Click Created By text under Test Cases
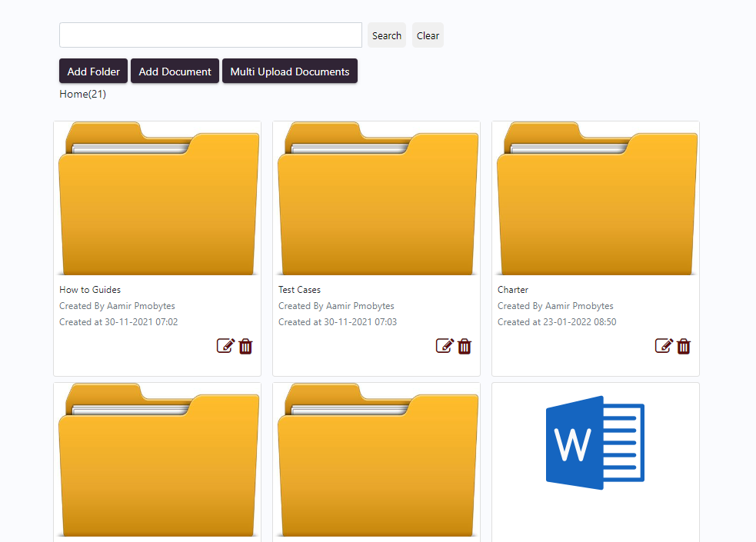 tap(336, 306)
